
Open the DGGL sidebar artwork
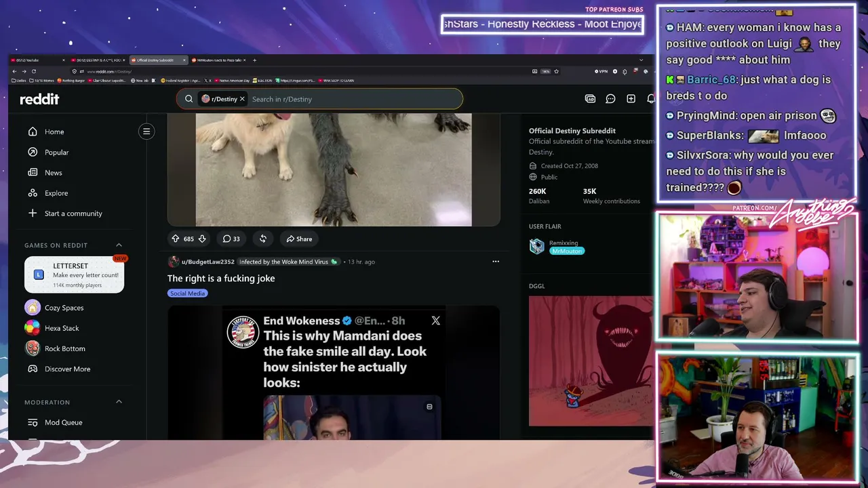click(x=591, y=361)
